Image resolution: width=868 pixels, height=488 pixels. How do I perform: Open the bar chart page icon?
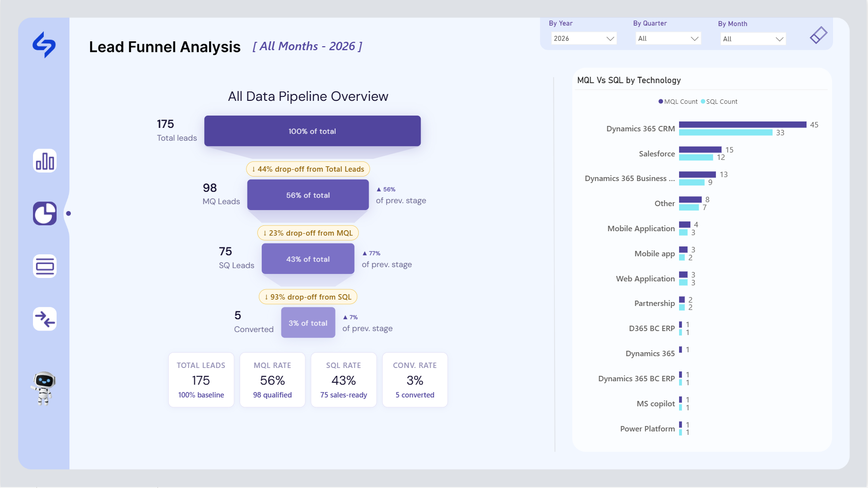tap(45, 161)
